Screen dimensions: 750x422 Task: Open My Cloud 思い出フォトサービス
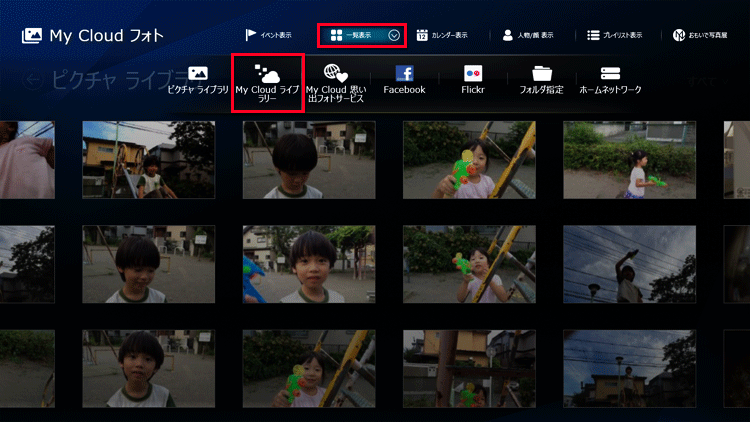[x=336, y=83]
